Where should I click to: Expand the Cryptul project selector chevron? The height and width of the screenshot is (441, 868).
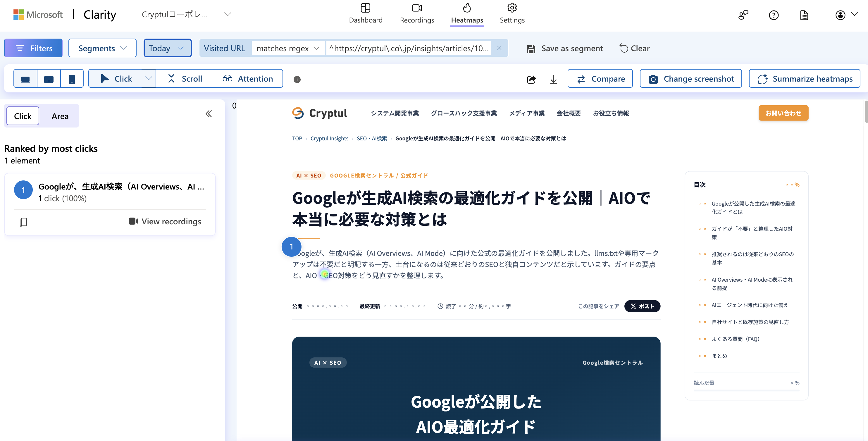coord(228,14)
